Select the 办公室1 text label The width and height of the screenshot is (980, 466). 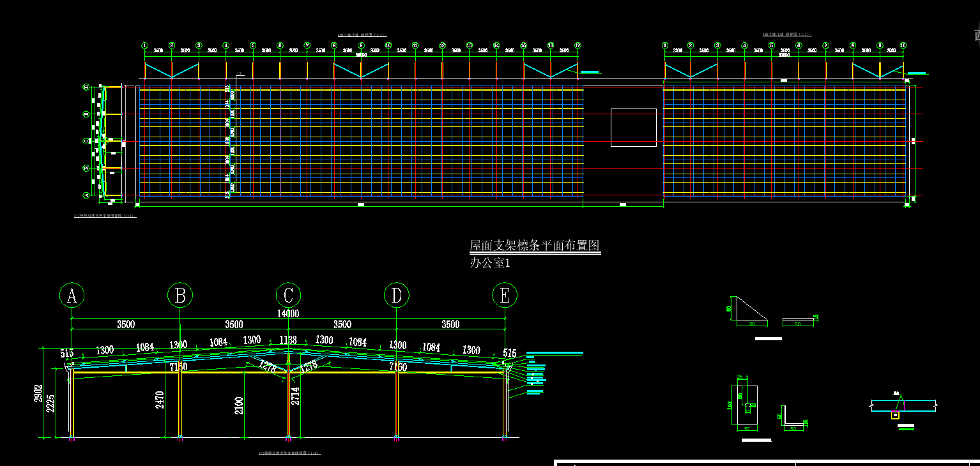pyautogui.click(x=490, y=263)
